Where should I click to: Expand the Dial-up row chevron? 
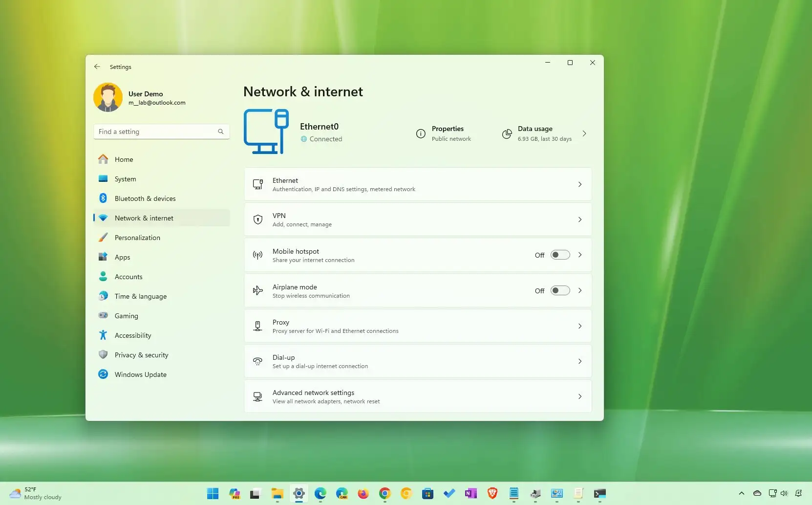[580, 361]
